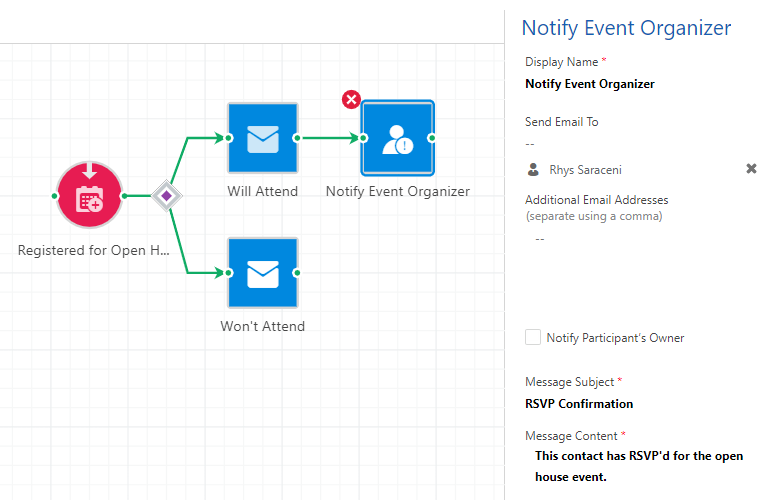Remove Rhys Saraceni from recipients
This screenshot has height=500, width=780.
point(751,169)
